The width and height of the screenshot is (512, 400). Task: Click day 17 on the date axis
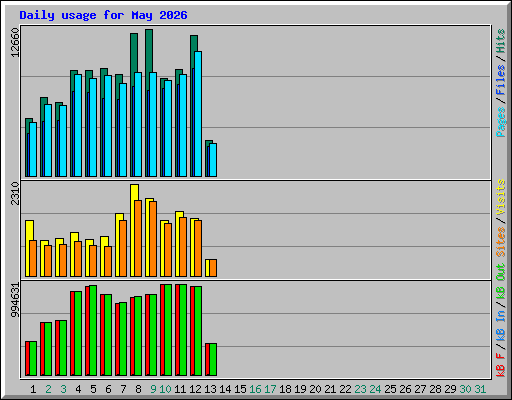tap(270, 389)
